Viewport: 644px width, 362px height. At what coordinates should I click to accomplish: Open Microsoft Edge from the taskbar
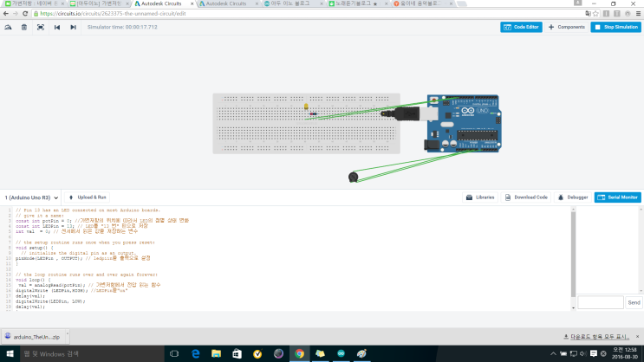click(x=196, y=353)
